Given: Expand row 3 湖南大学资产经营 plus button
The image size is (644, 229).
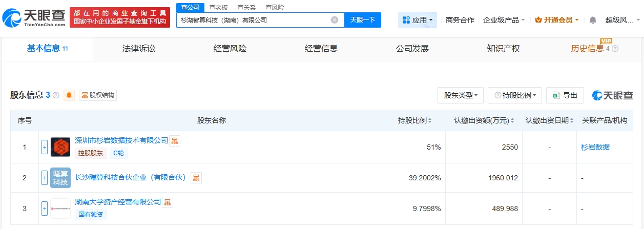Looking at the screenshot, I should point(45,209).
